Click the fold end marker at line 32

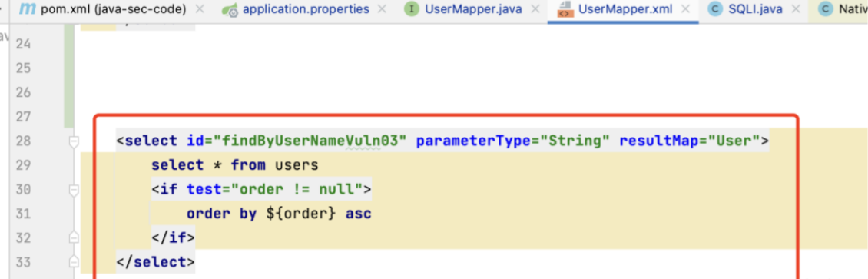[74, 238]
